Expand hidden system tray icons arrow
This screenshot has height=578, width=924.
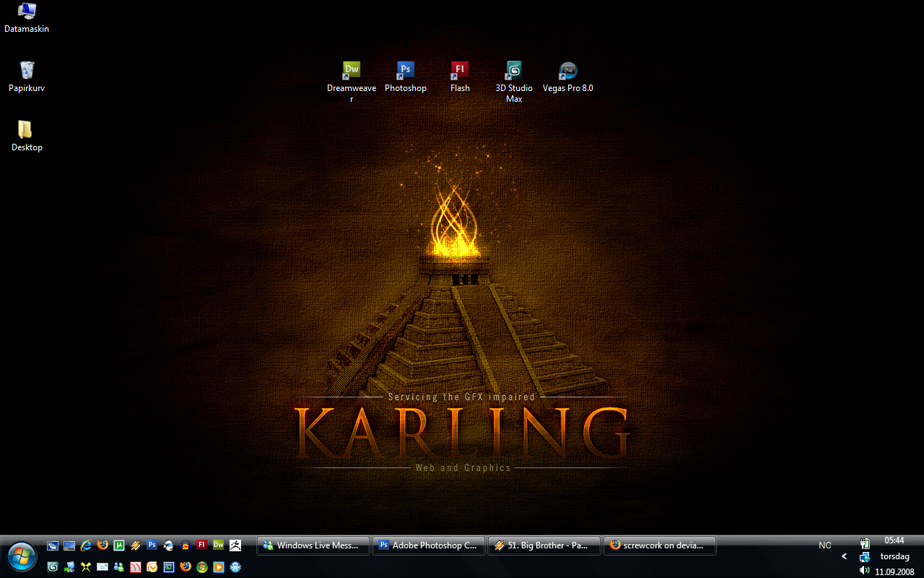(844, 556)
